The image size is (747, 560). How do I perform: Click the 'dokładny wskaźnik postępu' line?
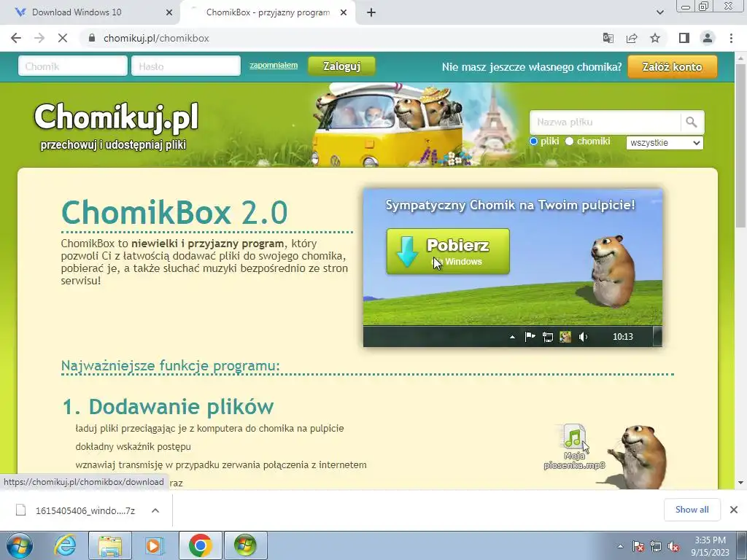click(133, 447)
